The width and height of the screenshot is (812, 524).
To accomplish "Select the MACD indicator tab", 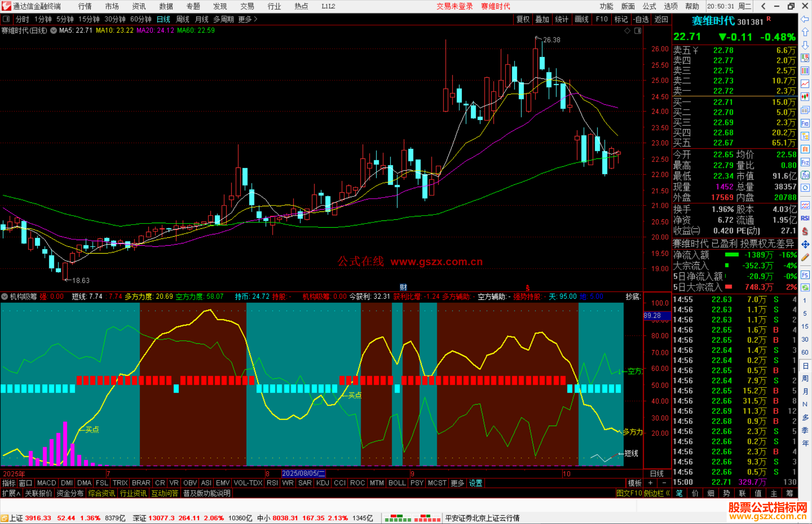I will (x=47, y=483).
